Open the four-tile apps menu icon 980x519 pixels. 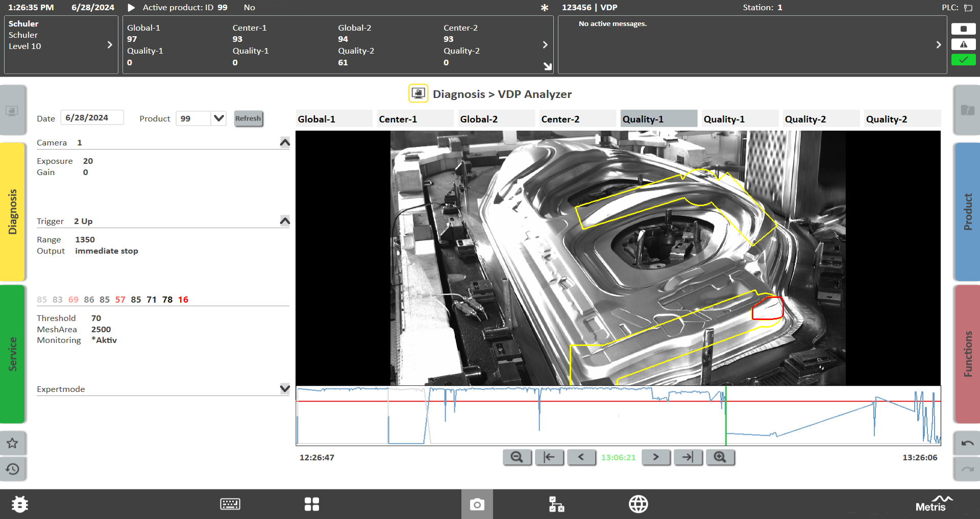click(312, 505)
